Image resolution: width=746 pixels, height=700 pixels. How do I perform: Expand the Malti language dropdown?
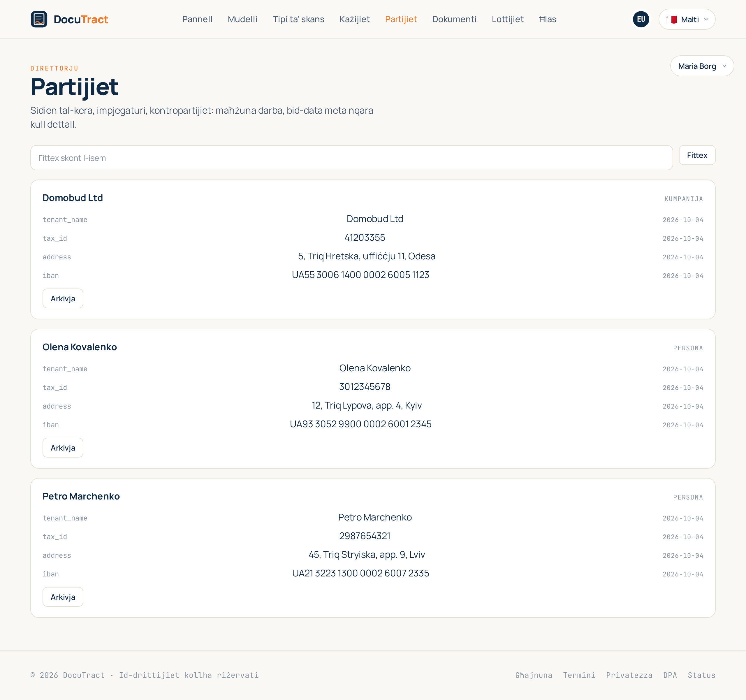687,19
